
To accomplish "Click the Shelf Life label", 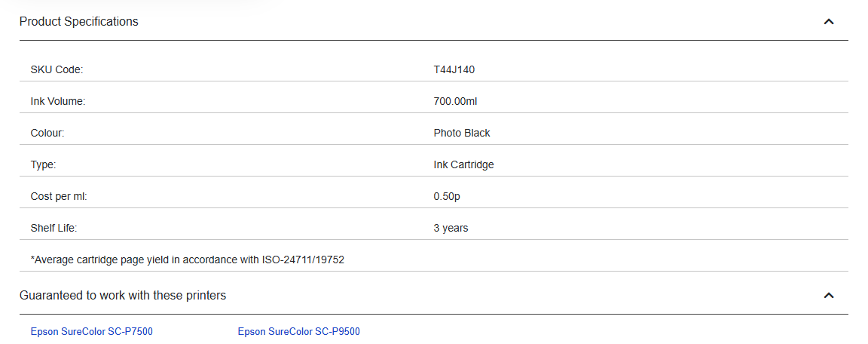I will [x=54, y=229].
